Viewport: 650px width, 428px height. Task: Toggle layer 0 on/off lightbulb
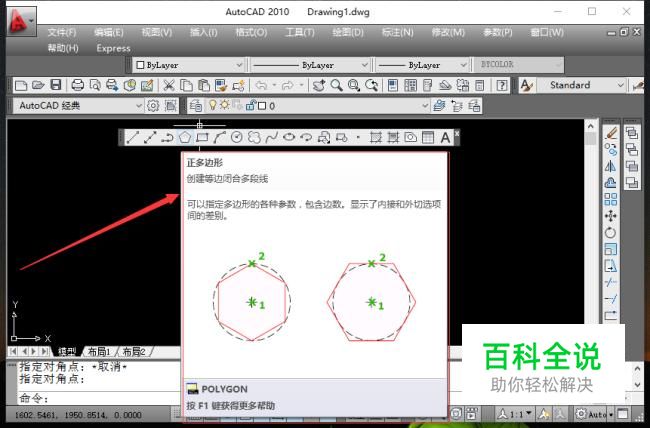[x=213, y=105]
